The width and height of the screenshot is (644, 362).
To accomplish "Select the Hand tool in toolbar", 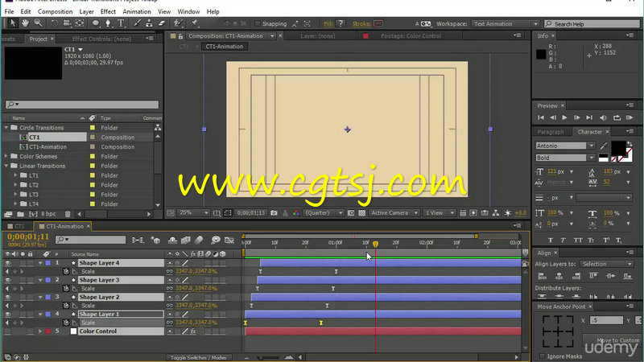I will tap(26, 23).
